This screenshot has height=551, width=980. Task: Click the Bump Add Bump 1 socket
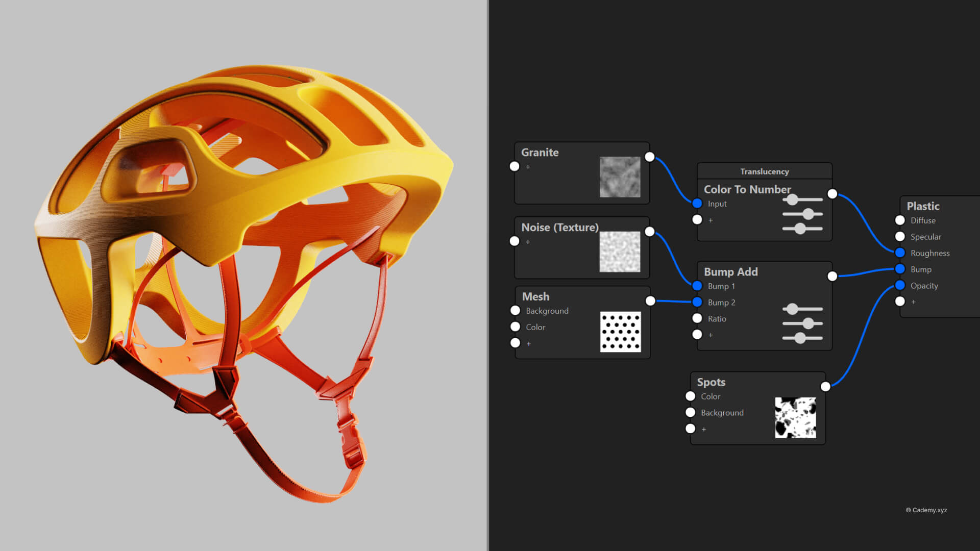[697, 286]
